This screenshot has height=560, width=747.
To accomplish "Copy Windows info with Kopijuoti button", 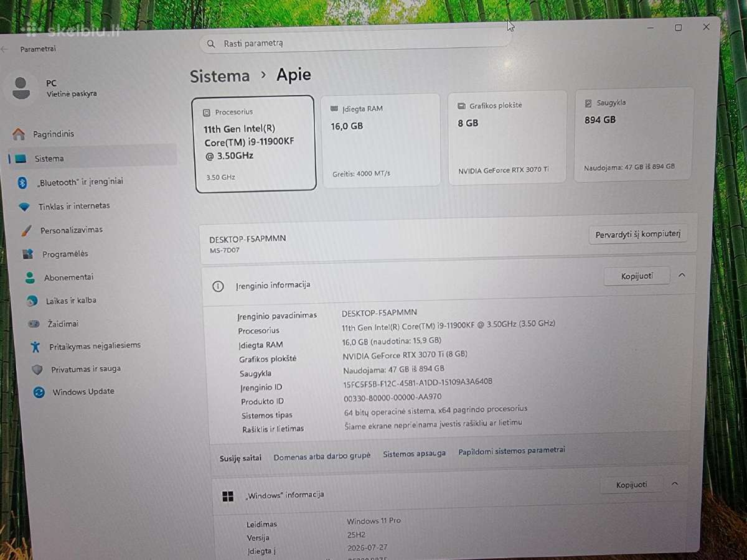I will point(631,485).
